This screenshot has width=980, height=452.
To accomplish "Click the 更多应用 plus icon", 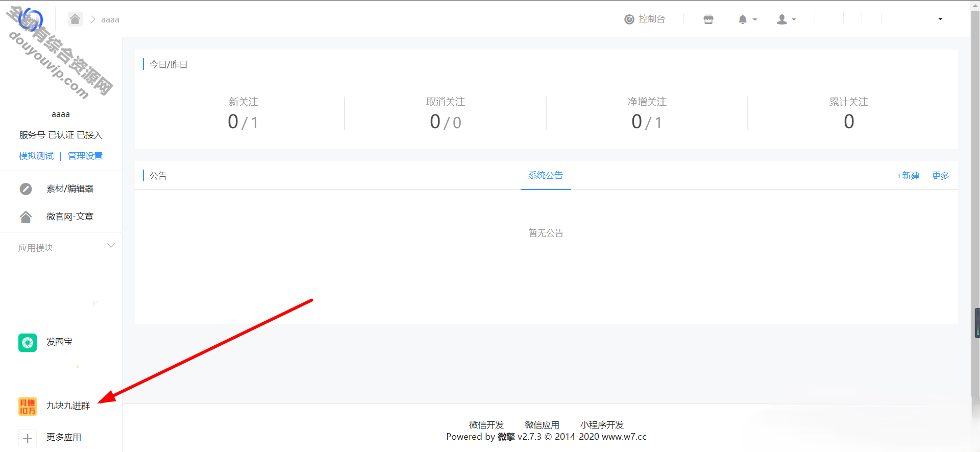I will click(28, 438).
